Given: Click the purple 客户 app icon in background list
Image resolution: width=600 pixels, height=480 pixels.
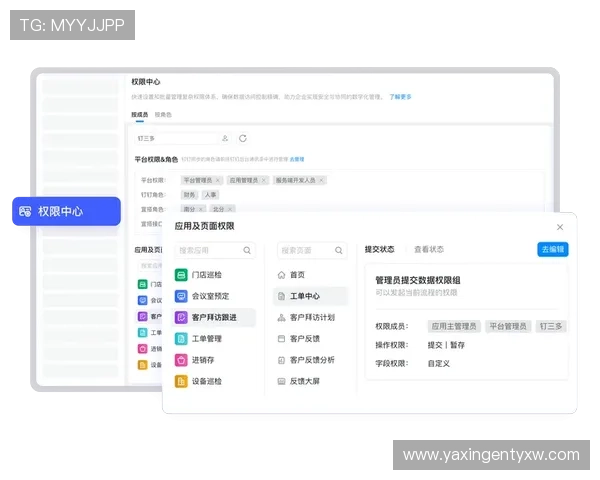Looking at the screenshot, I should pos(142,317).
